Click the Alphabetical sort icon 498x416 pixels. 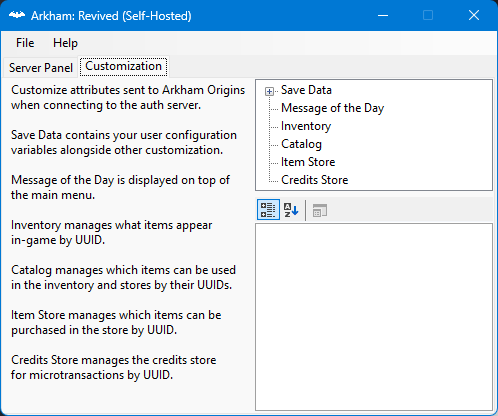tap(291, 210)
